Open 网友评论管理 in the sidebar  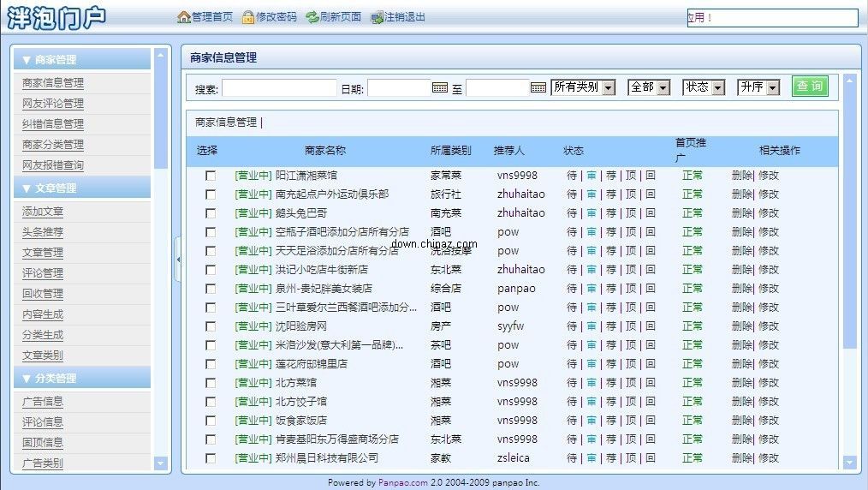52,104
